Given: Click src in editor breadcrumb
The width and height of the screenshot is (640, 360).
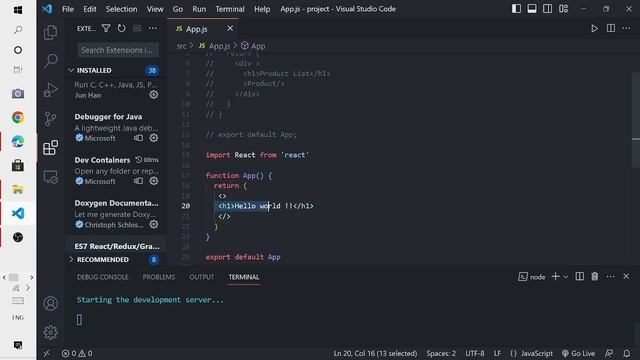Looking at the screenshot, I should (x=181, y=46).
